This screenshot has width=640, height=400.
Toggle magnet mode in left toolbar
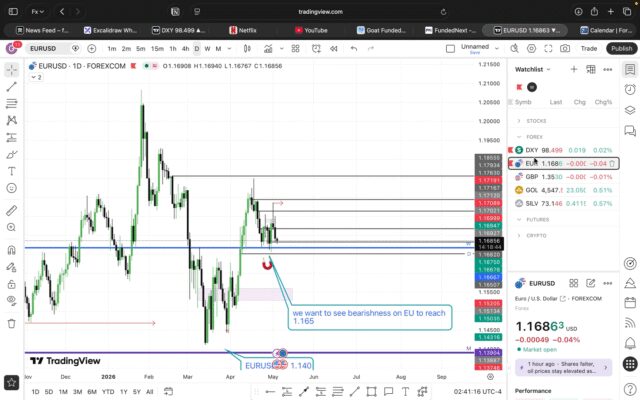[11, 250]
